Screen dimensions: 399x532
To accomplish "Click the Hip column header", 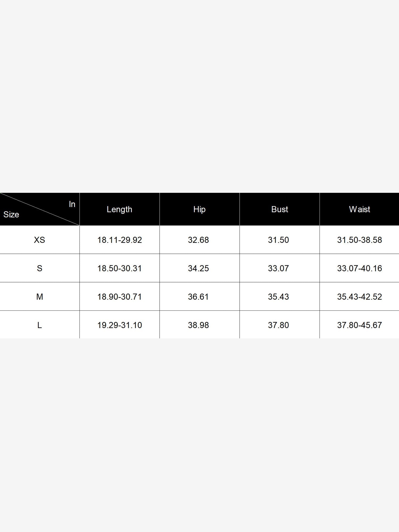I will point(199,209).
